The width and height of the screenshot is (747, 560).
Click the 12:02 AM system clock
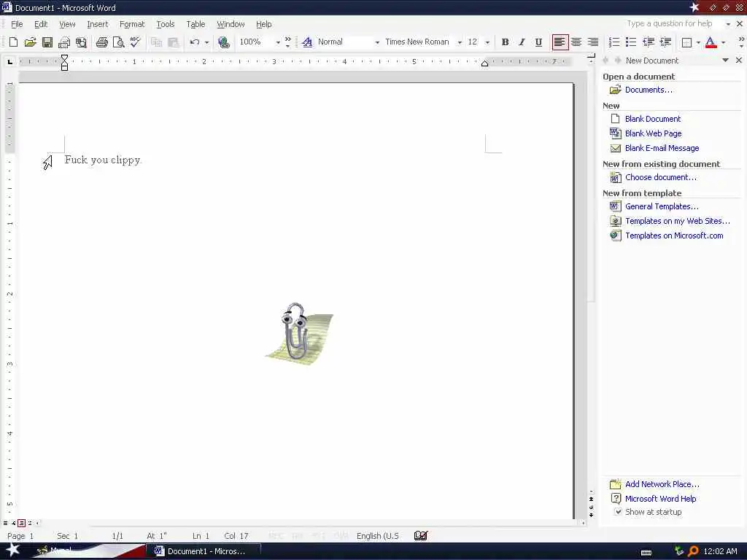point(720,551)
